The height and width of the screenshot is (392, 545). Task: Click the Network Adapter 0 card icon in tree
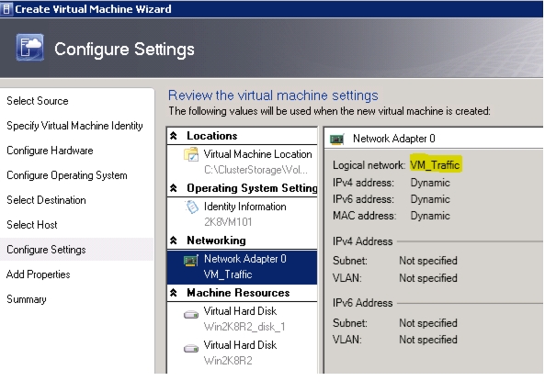(x=191, y=260)
